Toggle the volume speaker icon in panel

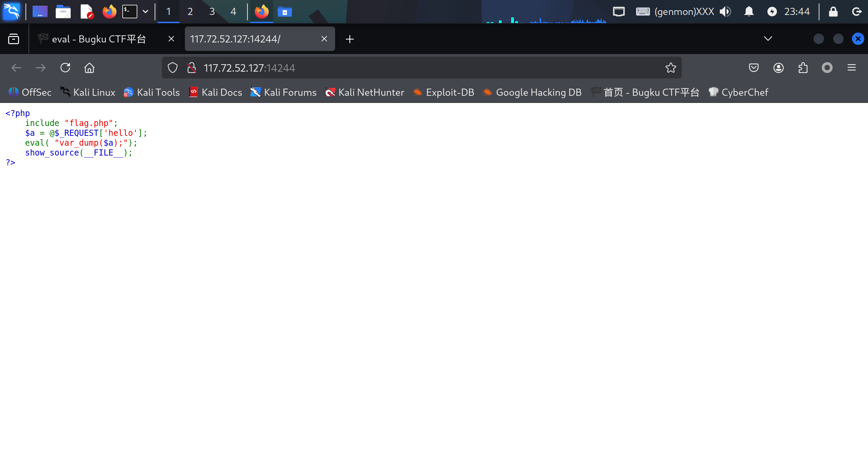coord(725,12)
